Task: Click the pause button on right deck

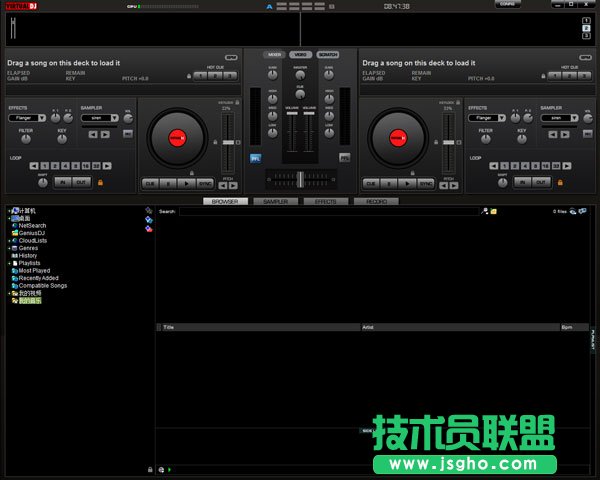Action: tap(389, 184)
